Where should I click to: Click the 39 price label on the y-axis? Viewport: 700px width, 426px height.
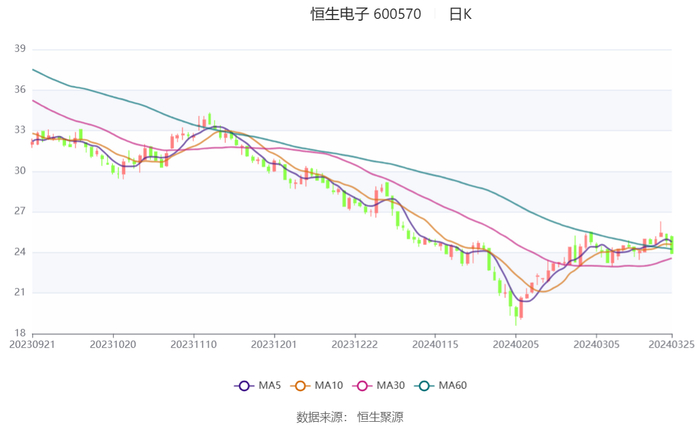[x=19, y=49]
